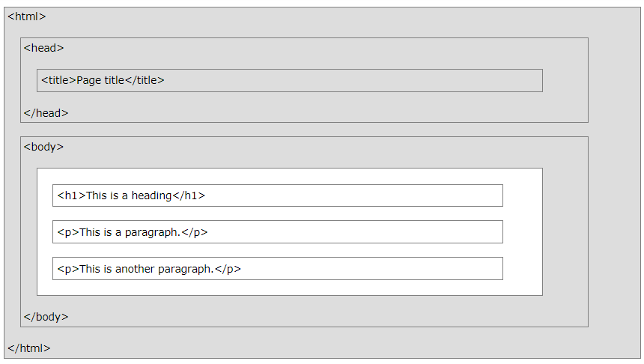Click the word 'paragraph.' in the first p line

tap(152, 232)
